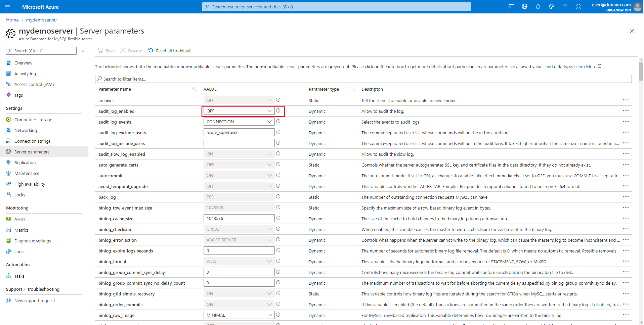
Task: Select Compute + storage menu item
Action: 33,120
